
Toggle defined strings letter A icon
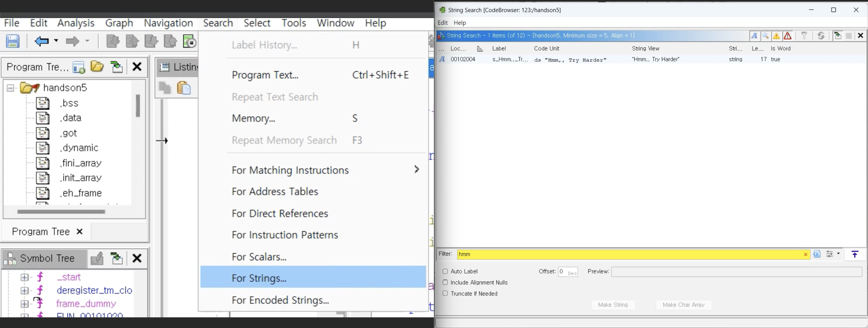coord(754,36)
